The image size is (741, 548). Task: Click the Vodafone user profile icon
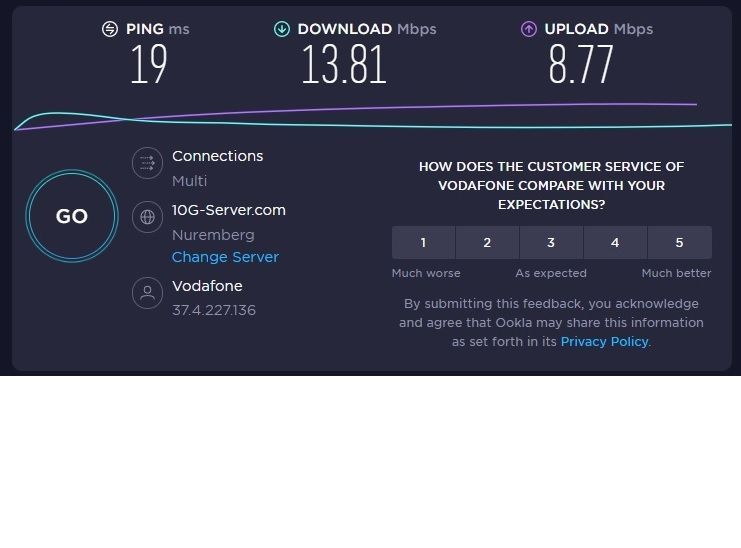pos(148,293)
